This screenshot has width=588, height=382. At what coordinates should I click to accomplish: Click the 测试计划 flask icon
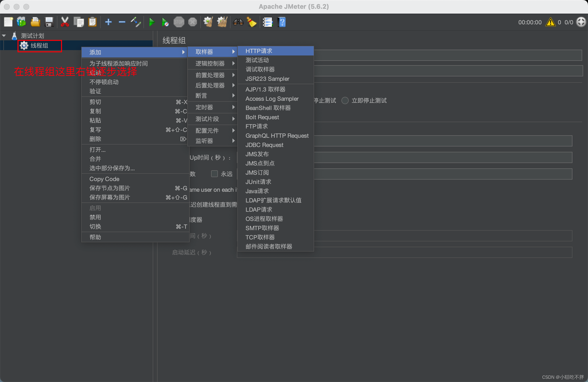tap(14, 36)
